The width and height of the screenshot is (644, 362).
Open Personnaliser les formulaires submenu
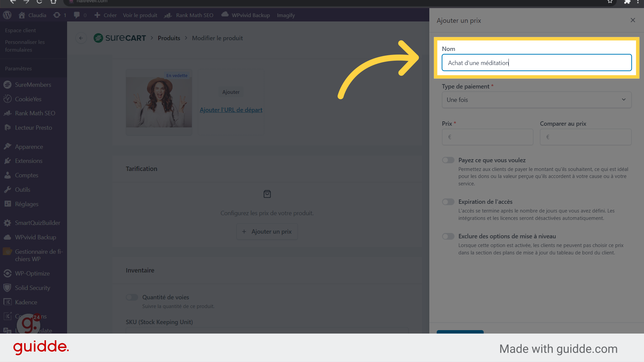pyautogui.click(x=25, y=46)
